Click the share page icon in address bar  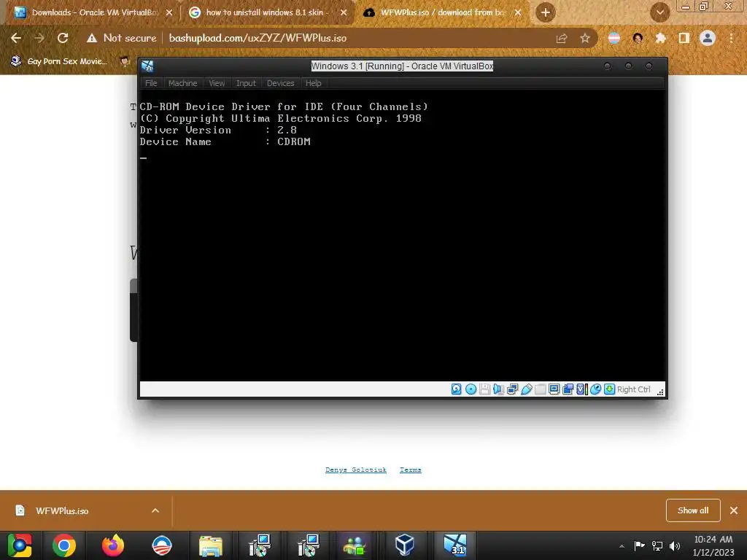coord(562,38)
